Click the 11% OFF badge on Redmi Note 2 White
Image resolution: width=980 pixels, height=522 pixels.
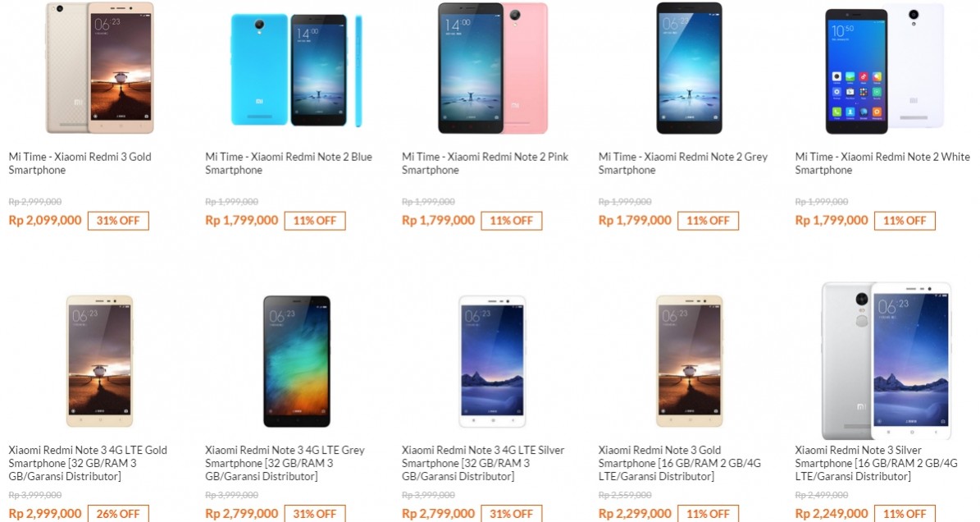(905, 221)
